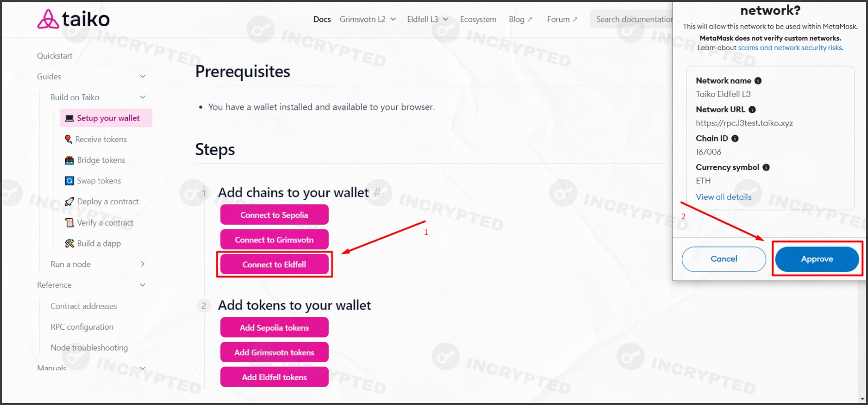Expand the Run a node section
The height and width of the screenshot is (405, 868).
coord(142,264)
